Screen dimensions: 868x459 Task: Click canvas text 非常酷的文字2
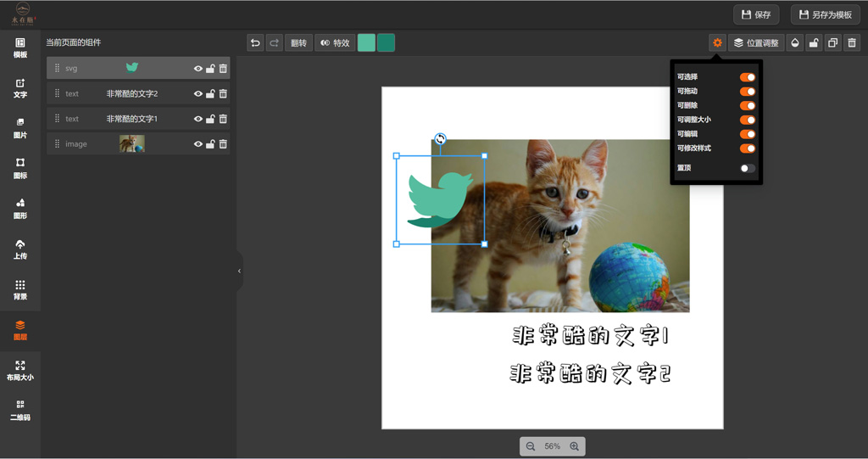[x=590, y=373]
